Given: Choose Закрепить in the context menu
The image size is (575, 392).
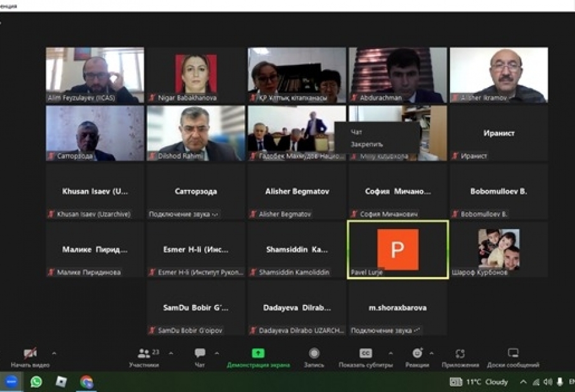Looking at the screenshot, I should 367,144.
